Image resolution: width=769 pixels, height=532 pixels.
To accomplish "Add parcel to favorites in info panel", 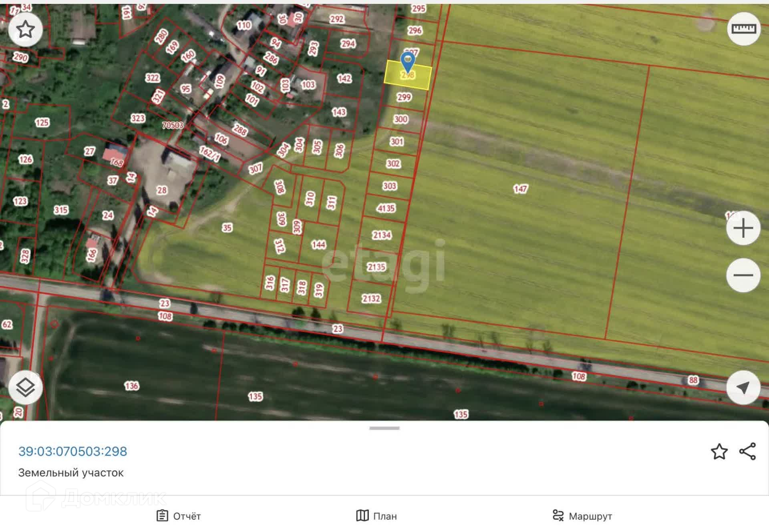I will pos(719,452).
